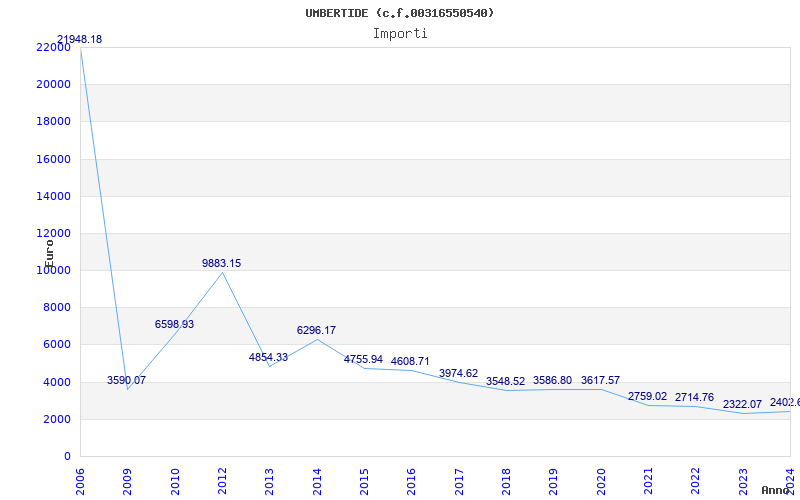Click the 2012 x-axis year label
This screenshot has width=800, height=500.
pyautogui.click(x=222, y=482)
